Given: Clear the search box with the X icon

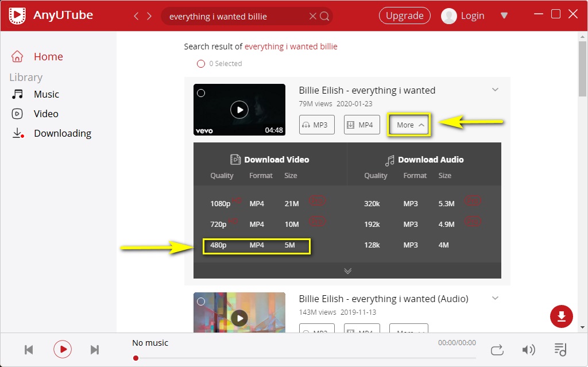Looking at the screenshot, I should pyautogui.click(x=313, y=16).
